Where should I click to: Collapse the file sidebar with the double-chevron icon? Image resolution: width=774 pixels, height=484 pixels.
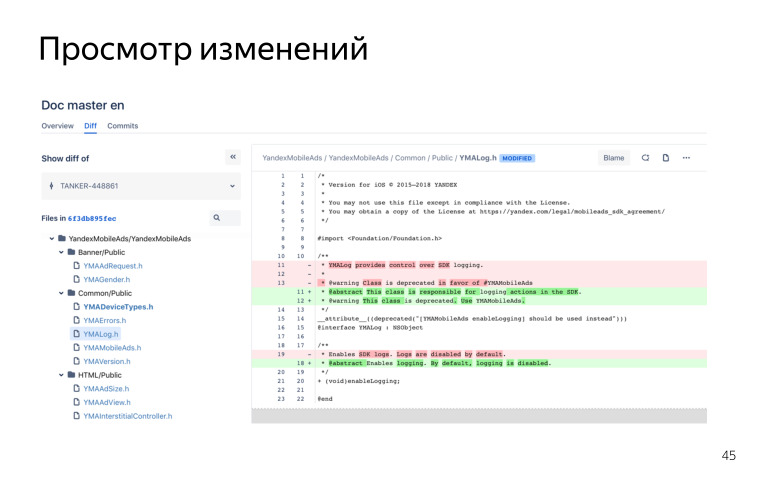[233, 157]
